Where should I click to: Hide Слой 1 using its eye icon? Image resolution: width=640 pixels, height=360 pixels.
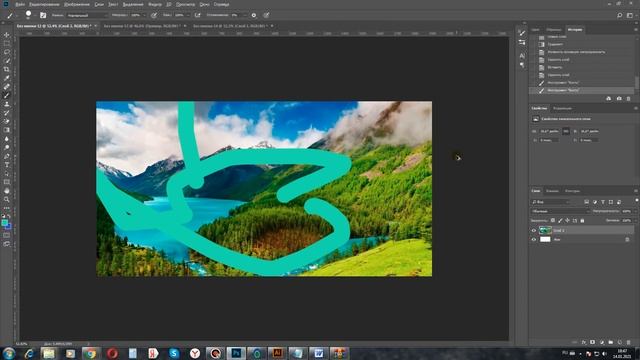[533, 231]
